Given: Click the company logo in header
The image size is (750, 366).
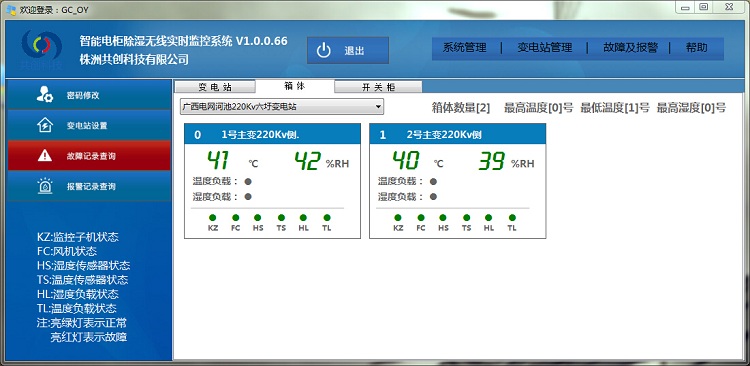Looking at the screenshot, I should [x=42, y=49].
